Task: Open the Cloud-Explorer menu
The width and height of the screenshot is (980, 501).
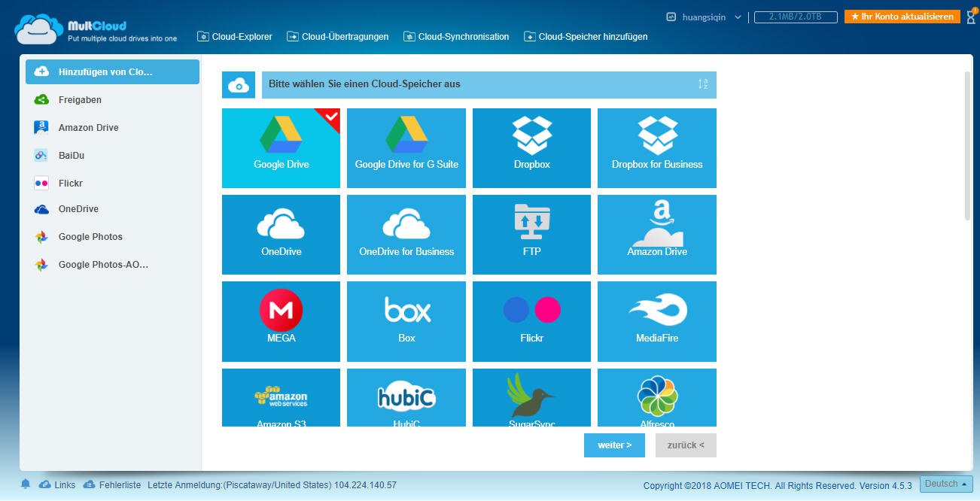Action: 235,36
